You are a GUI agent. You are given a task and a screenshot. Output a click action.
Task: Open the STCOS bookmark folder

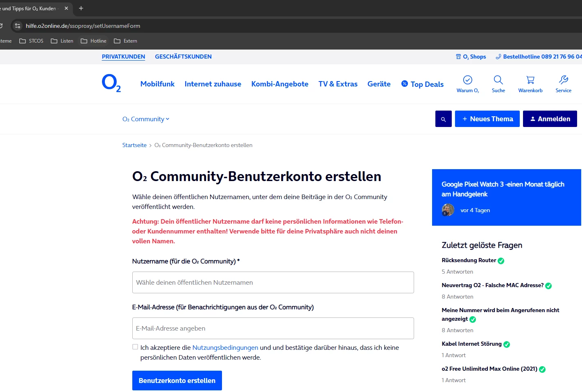(x=31, y=41)
